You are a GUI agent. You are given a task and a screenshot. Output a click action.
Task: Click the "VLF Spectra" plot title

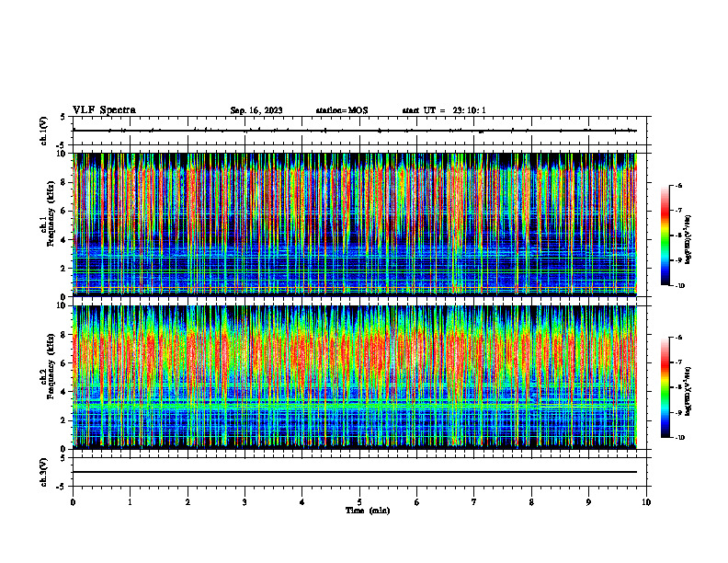pyautogui.click(x=104, y=110)
